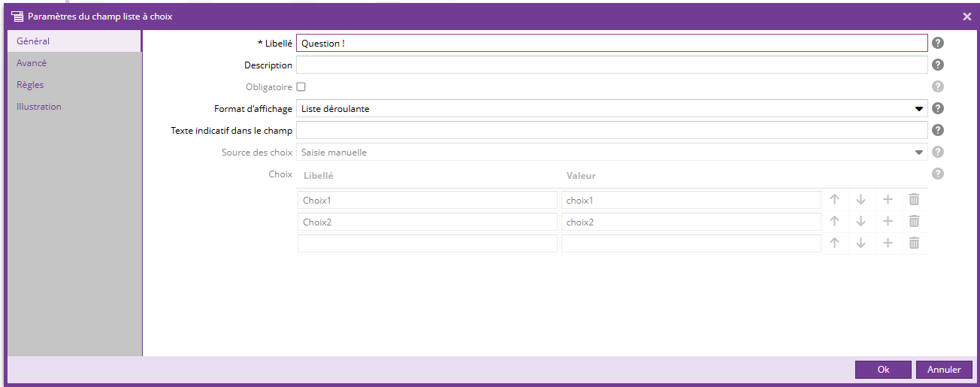Click the empty Libellé field in third choice row
This screenshot has width=980, height=387.
[x=428, y=243]
